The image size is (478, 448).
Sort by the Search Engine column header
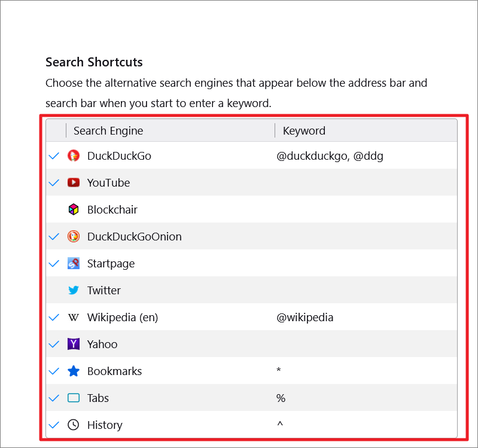pyautogui.click(x=170, y=130)
